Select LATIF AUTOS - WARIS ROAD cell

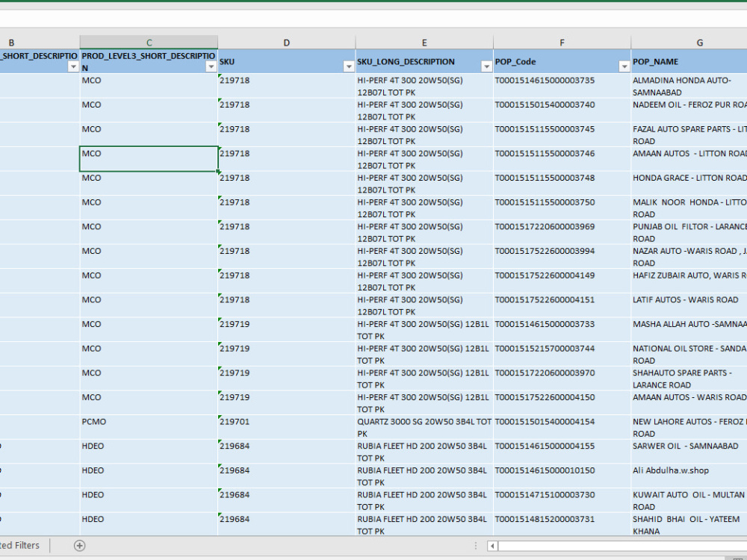pyautogui.click(x=689, y=305)
